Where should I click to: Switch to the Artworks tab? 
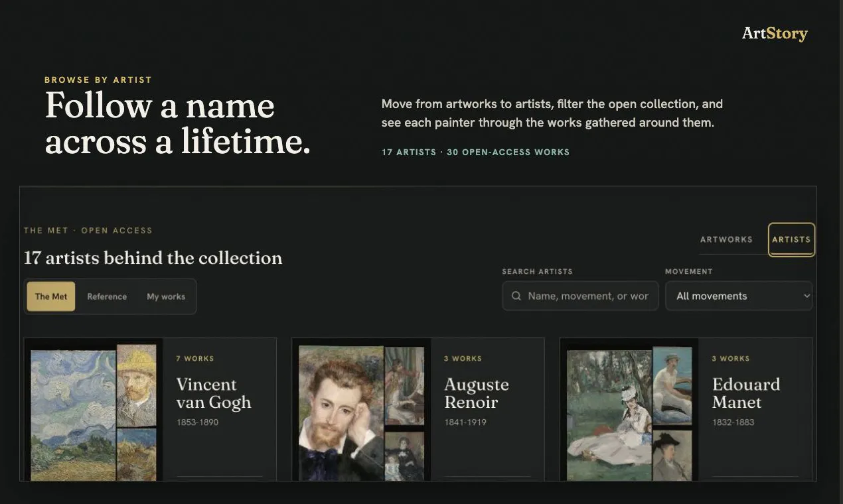point(726,239)
